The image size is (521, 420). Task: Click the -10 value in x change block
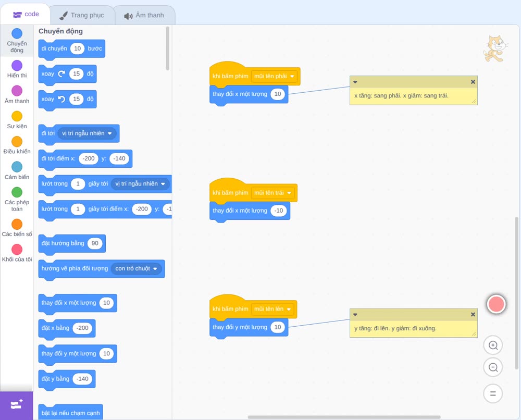279,211
